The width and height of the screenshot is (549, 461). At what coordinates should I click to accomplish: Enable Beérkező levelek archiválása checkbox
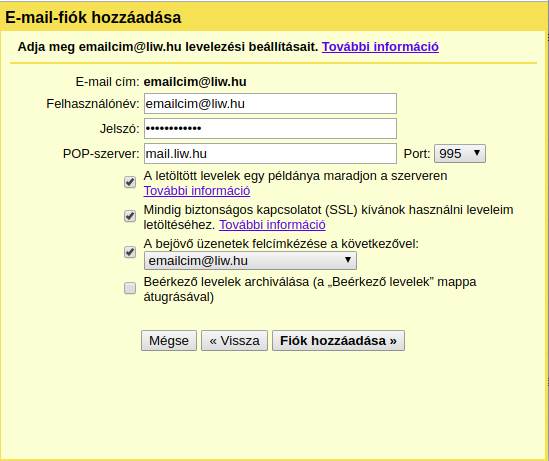(x=130, y=288)
